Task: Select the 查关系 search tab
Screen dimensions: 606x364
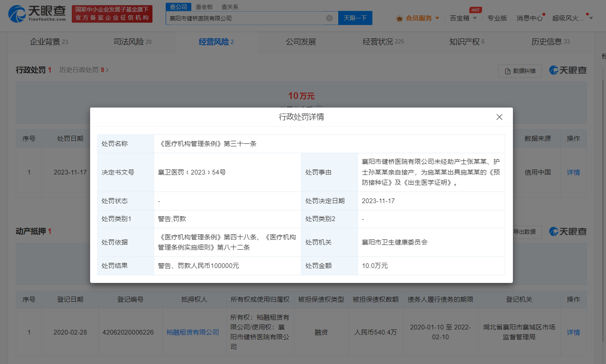Action: (230, 7)
